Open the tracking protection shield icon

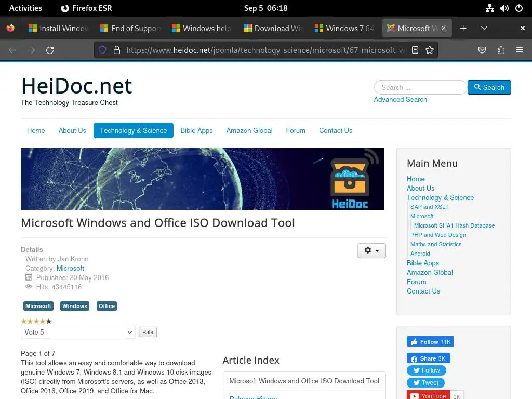tap(102, 50)
